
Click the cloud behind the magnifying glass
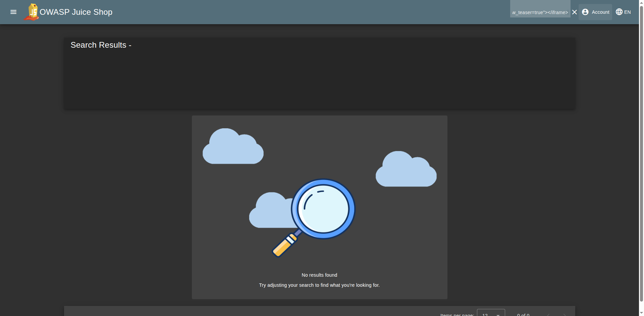(268, 212)
